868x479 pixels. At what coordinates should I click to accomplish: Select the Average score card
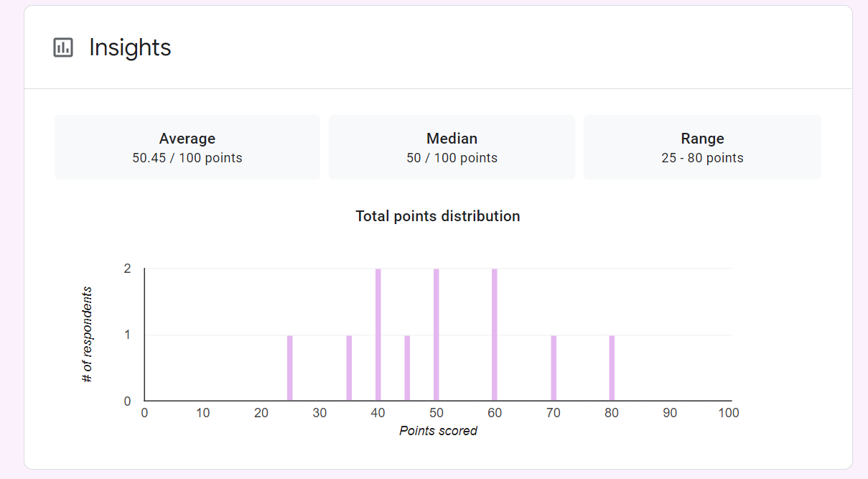[x=187, y=147]
